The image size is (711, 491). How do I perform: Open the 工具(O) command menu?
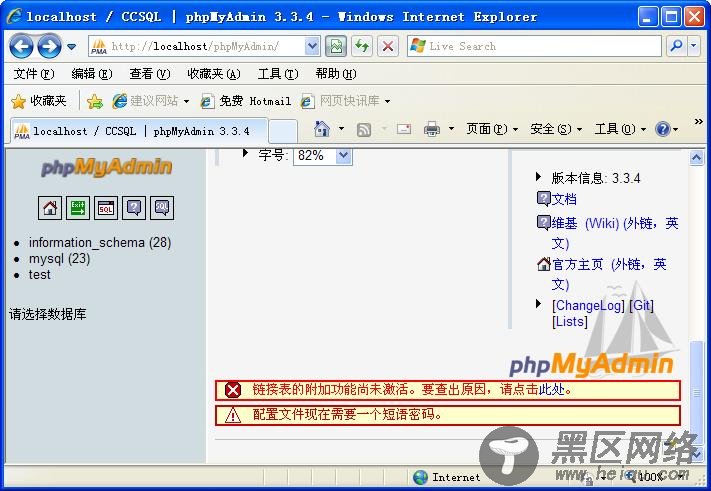pos(620,129)
